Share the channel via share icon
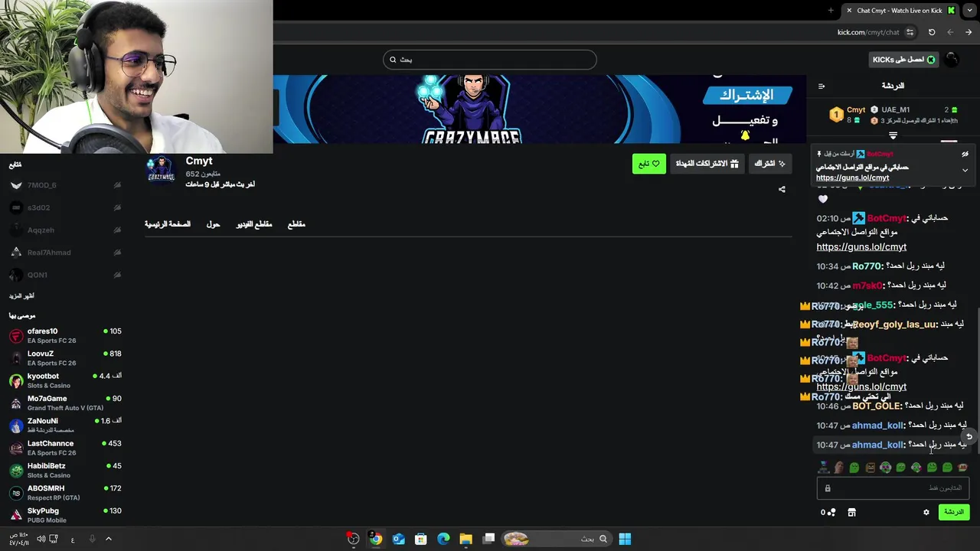The height and width of the screenshot is (551, 980). point(782,189)
